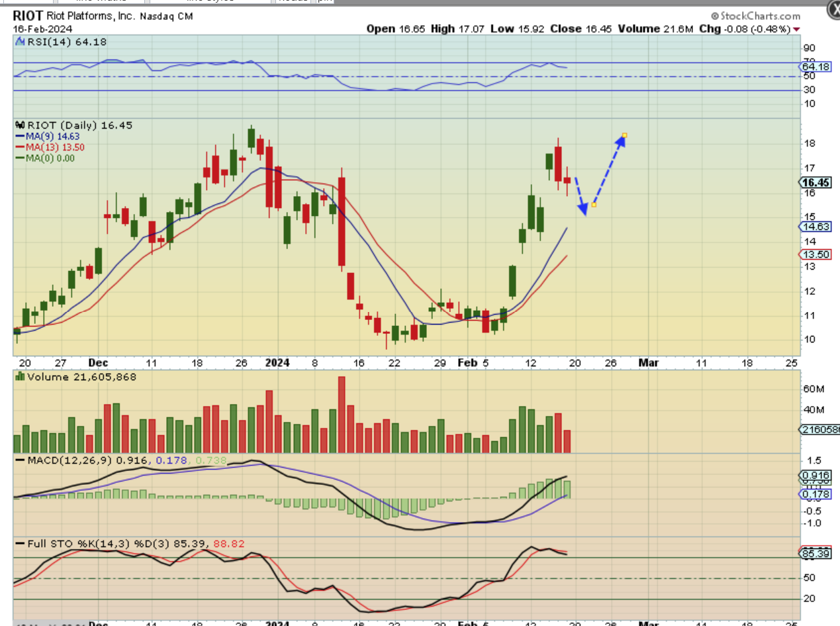Click the 85.39 stochastic tag on right axis
Viewport: 840px width, 626px height.
click(815, 552)
